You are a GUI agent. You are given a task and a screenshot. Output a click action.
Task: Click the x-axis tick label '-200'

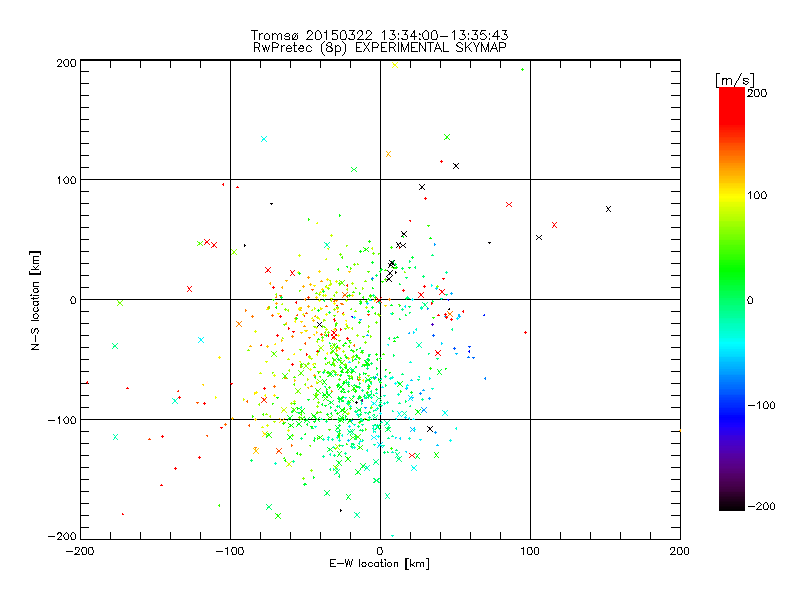tap(81, 551)
